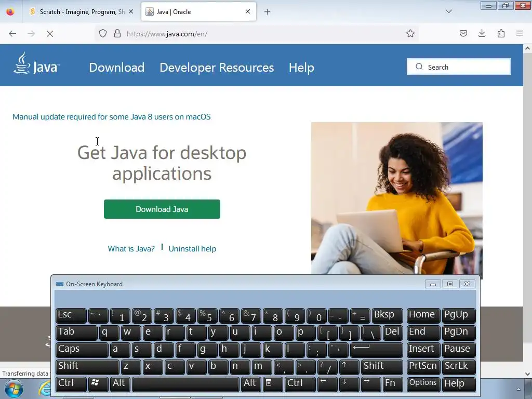Viewport: 532px width, 399px height.
Task: Open What is Java? link
Action: tap(131, 249)
